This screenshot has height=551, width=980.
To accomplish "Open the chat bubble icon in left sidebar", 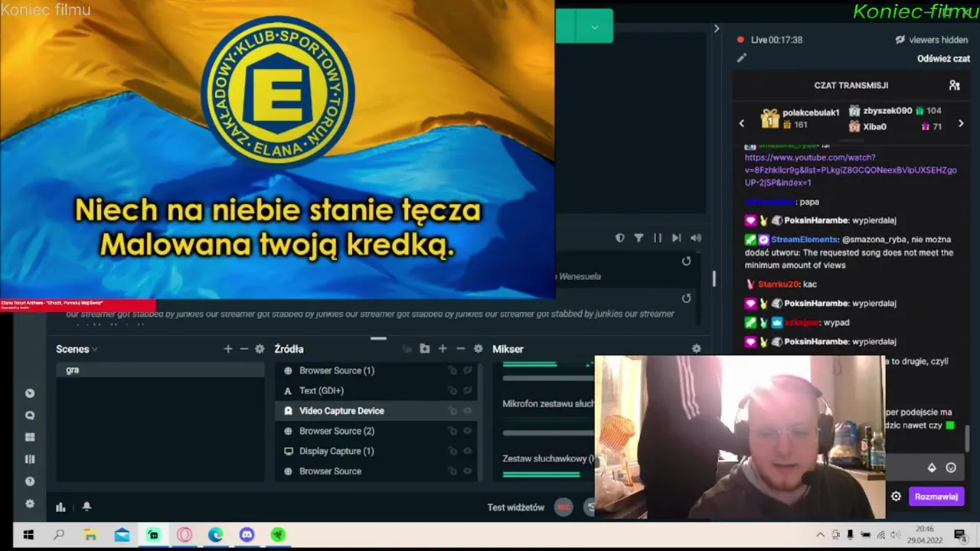I will click(30, 416).
